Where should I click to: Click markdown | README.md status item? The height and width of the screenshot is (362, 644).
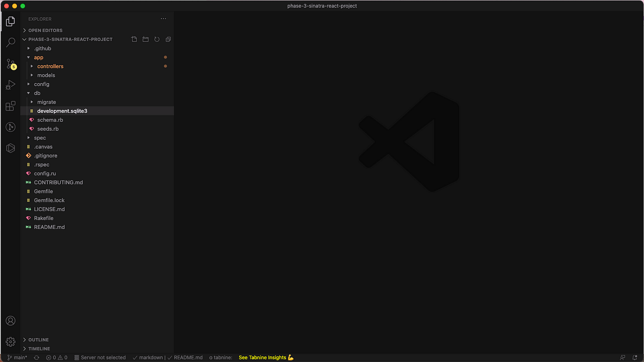coord(168,357)
